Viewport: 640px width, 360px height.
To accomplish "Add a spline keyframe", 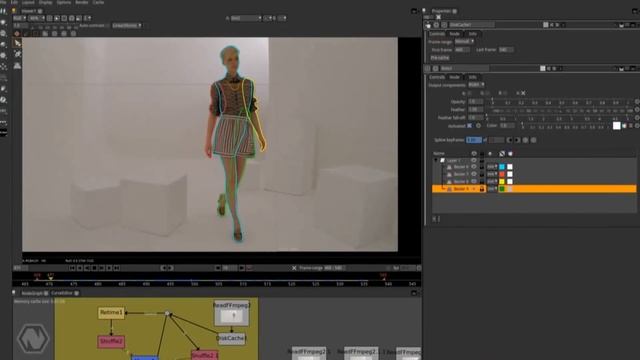I will click(525, 140).
